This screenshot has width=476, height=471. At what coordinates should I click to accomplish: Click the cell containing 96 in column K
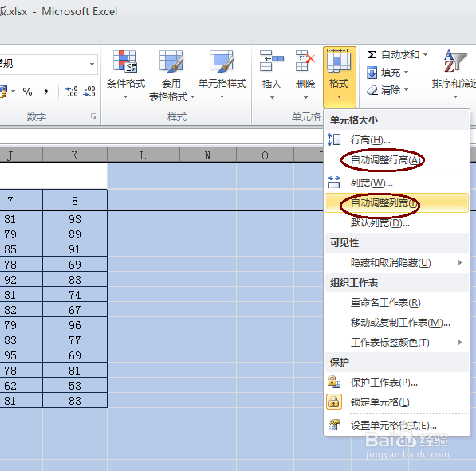click(x=75, y=324)
